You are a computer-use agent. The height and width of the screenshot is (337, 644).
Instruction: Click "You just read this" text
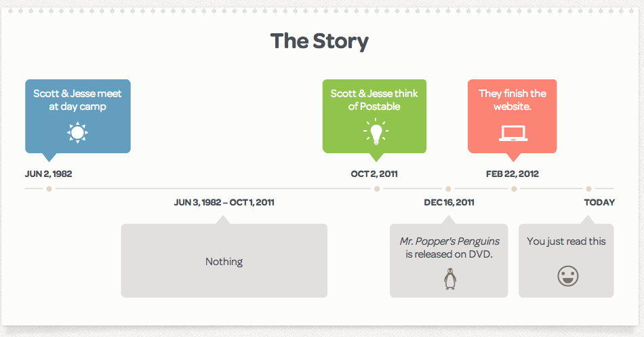[566, 241]
